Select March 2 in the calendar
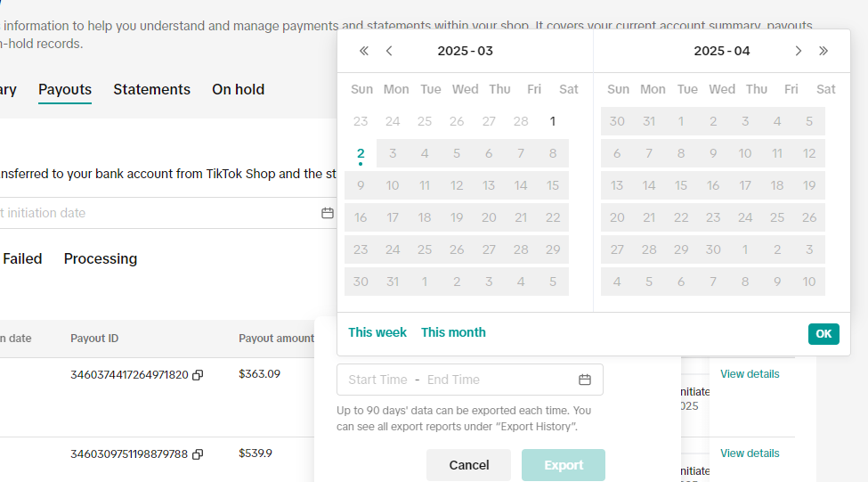The width and height of the screenshot is (868, 482). coord(361,153)
